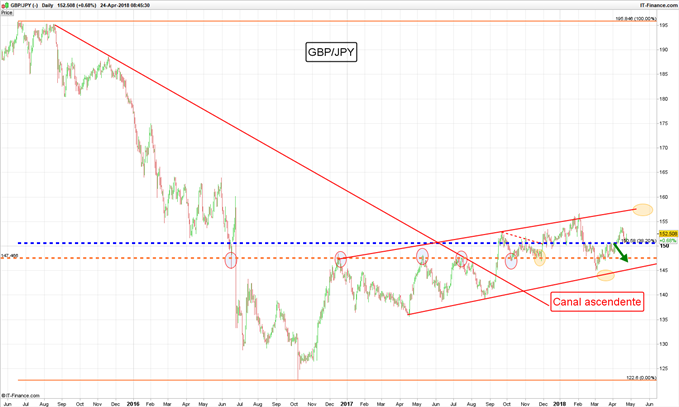Click the 125 value on price axis
The width and height of the screenshot is (679, 407).
(663, 368)
